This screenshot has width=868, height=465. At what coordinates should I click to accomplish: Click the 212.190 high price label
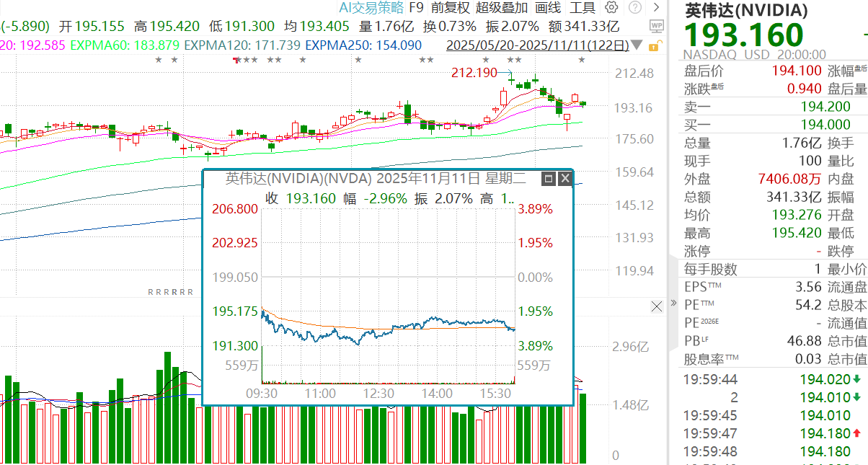coord(474,72)
